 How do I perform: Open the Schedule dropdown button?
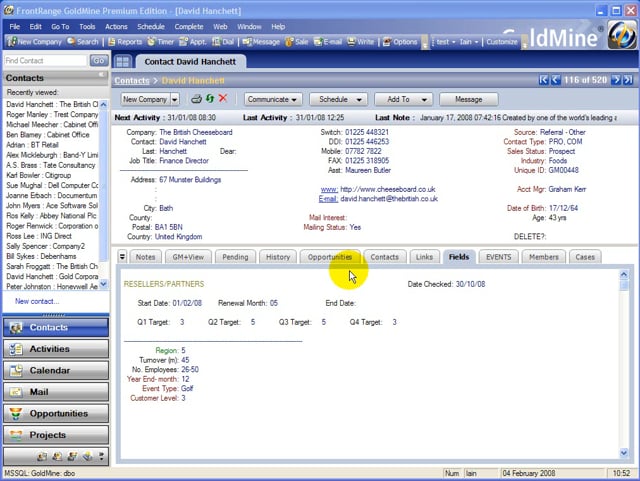tap(338, 99)
